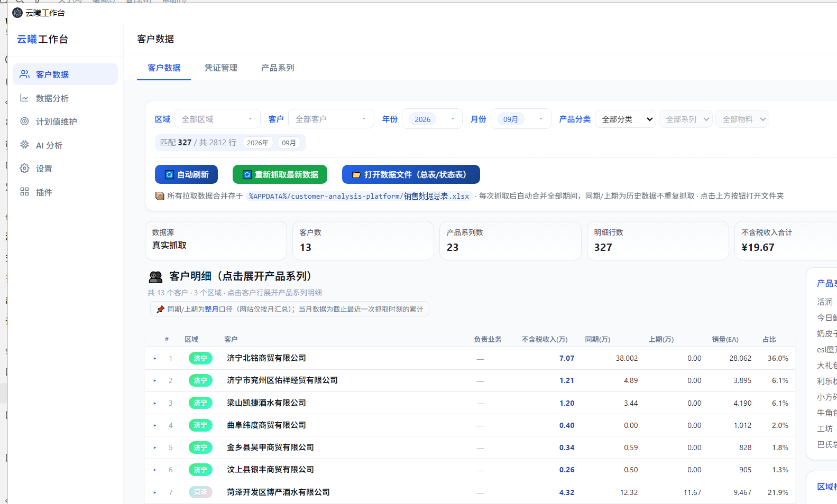Click 打开数据文件（总表/状态表）button

[x=411, y=174]
